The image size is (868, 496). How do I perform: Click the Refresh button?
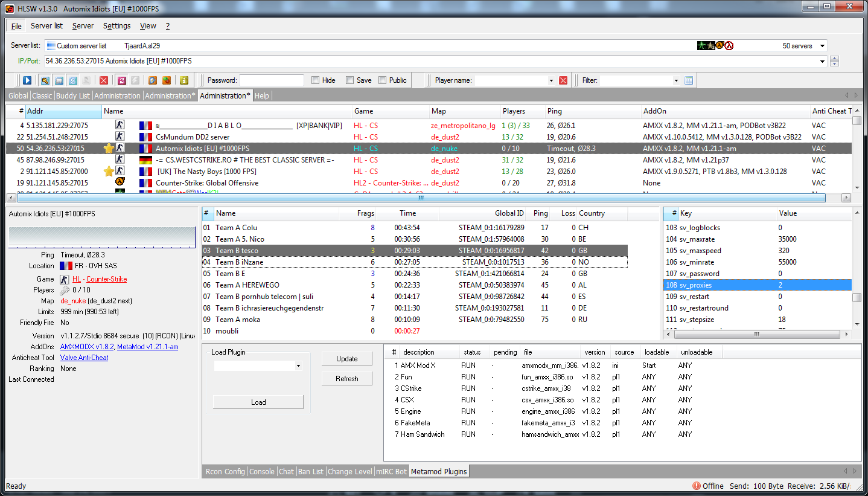(347, 378)
